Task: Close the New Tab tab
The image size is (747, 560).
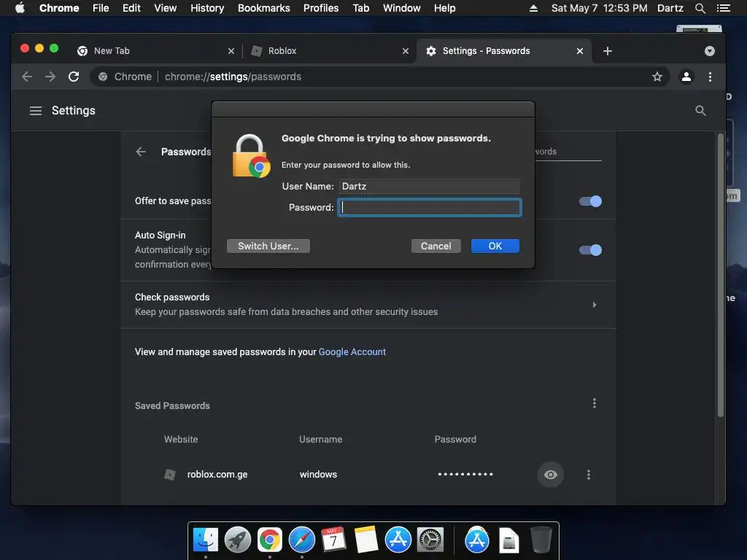Action: click(x=231, y=51)
